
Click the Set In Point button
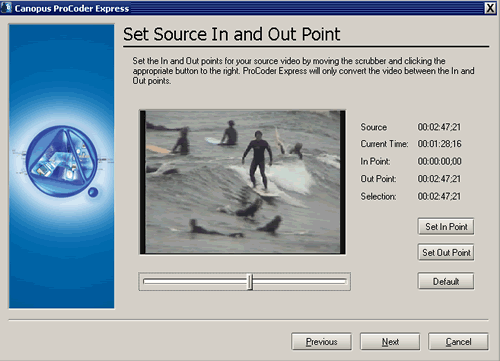(x=446, y=227)
